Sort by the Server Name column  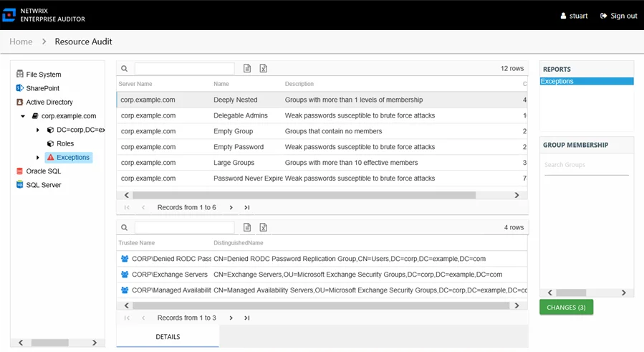tap(135, 84)
